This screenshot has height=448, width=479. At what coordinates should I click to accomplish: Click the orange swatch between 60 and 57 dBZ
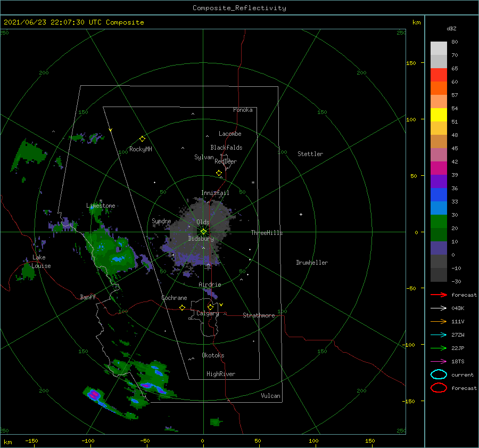[439, 88]
